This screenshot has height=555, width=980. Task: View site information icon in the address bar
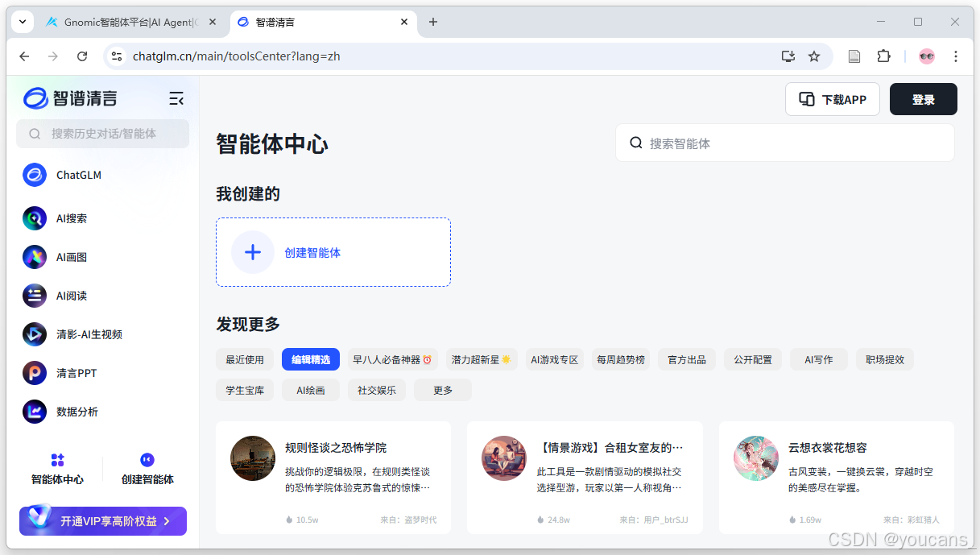tap(117, 56)
